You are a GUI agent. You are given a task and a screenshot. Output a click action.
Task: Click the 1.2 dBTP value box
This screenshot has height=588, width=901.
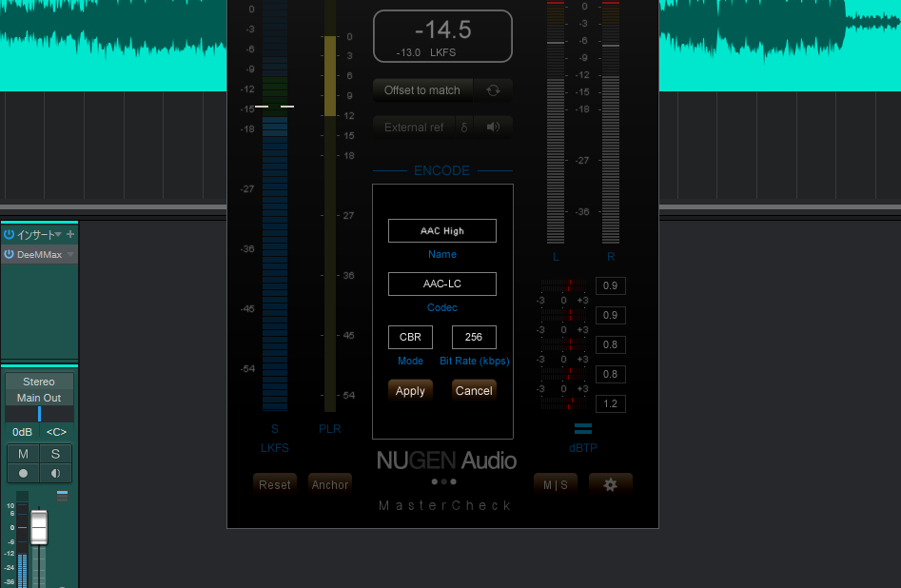[610, 403]
